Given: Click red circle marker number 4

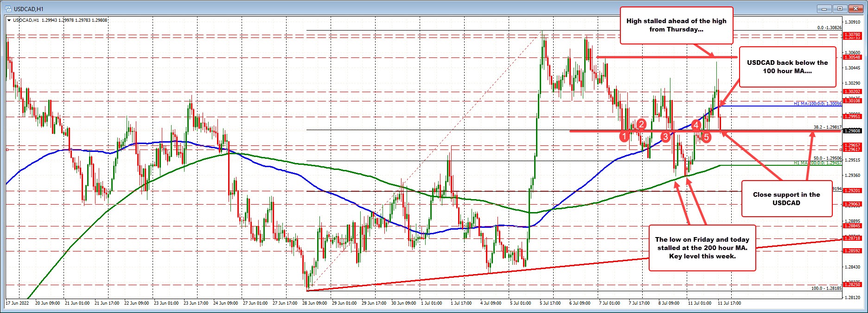Looking at the screenshot, I should point(696,124).
